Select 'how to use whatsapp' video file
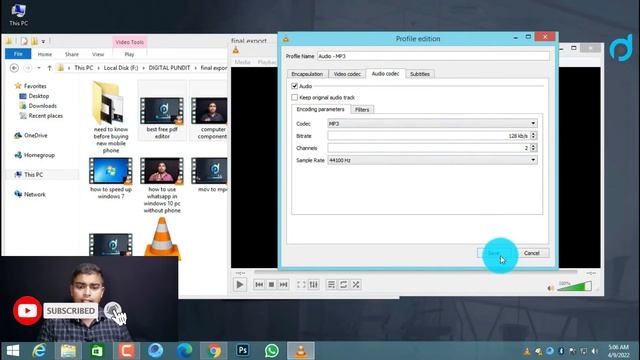This screenshot has width=640, height=360. tap(162, 185)
